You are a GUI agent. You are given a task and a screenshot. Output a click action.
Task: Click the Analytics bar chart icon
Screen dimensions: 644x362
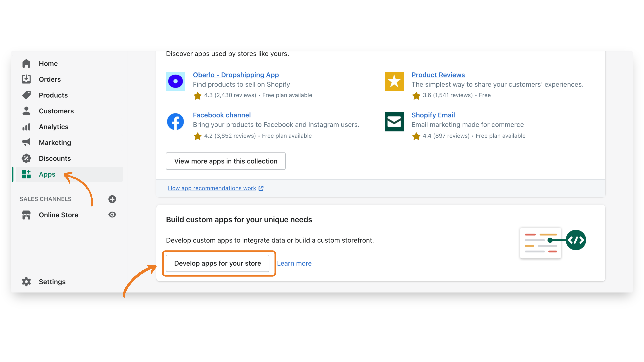26,127
